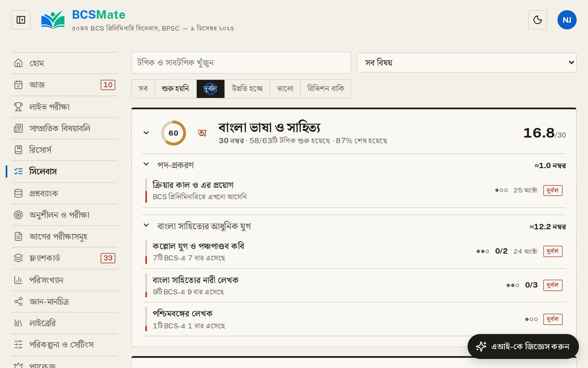Click the 16.8/30 score in subject header
588x368 pixels.
(x=544, y=133)
